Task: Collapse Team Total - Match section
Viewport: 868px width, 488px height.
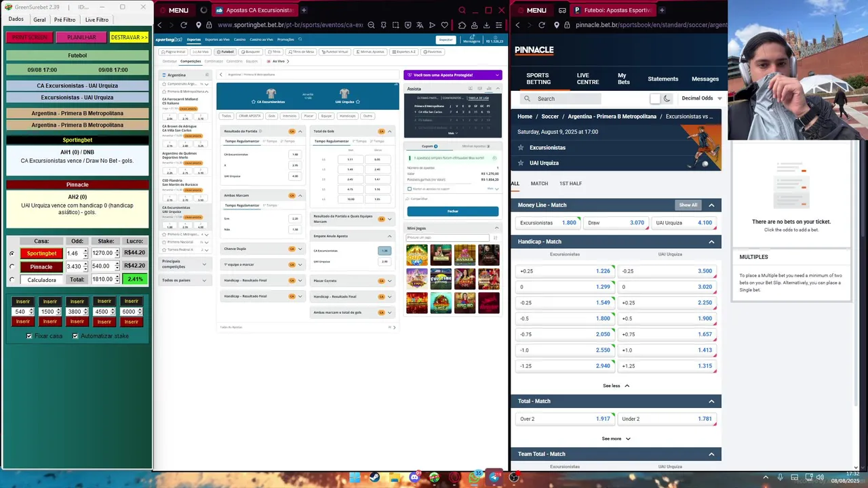Action: point(711,454)
